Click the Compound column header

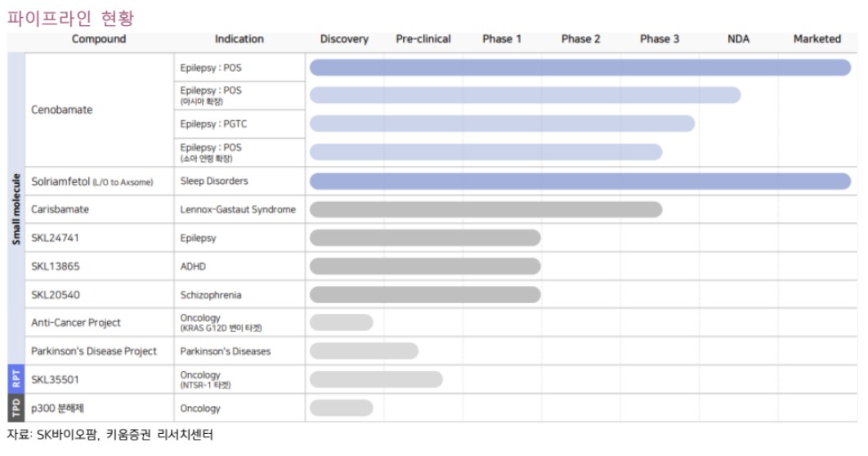click(x=99, y=39)
